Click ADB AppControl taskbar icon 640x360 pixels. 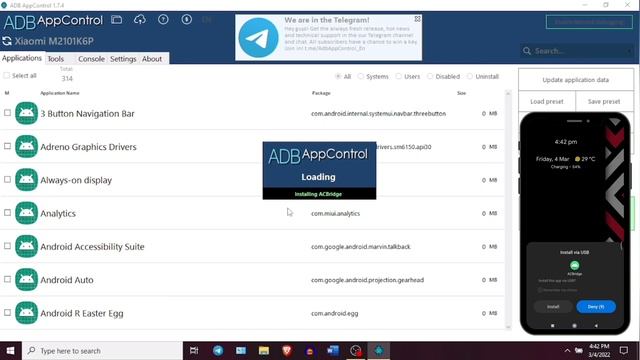pyautogui.click(x=379, y=351)
